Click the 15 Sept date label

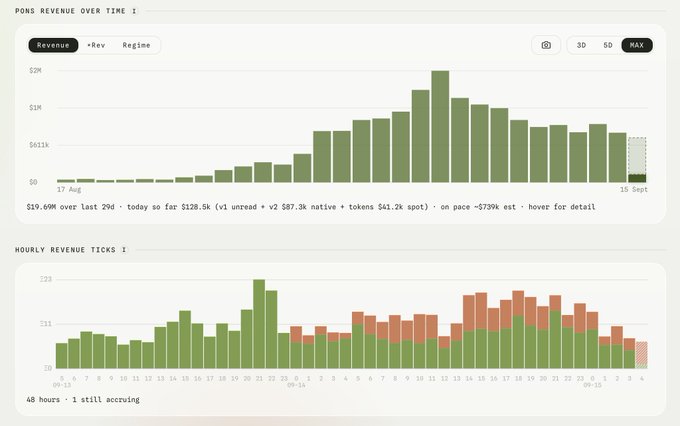click(634, 190)
